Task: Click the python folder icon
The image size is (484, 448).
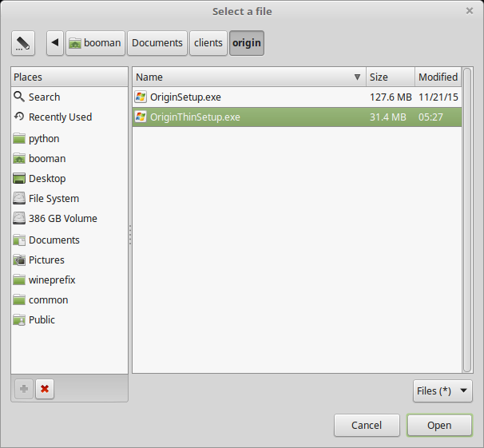Action: pyautogui.click(x=19, y=138)
